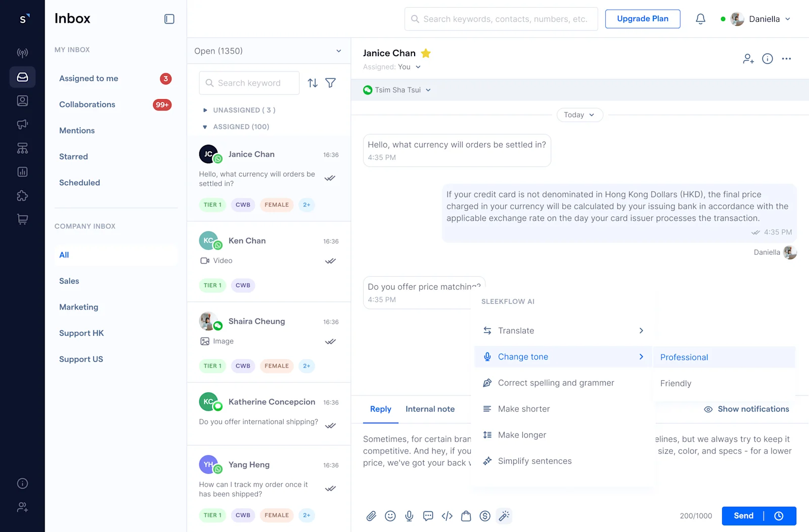
Task: Open the broadcast megaphone icon in the sidebar
Action: (x=22, y=124)
